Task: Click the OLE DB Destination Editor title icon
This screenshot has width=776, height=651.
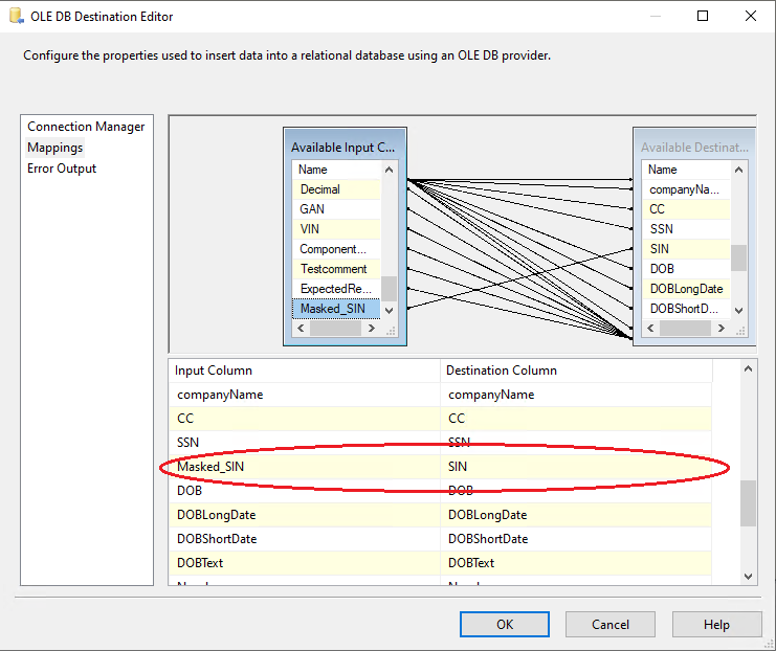Action: 16,16
